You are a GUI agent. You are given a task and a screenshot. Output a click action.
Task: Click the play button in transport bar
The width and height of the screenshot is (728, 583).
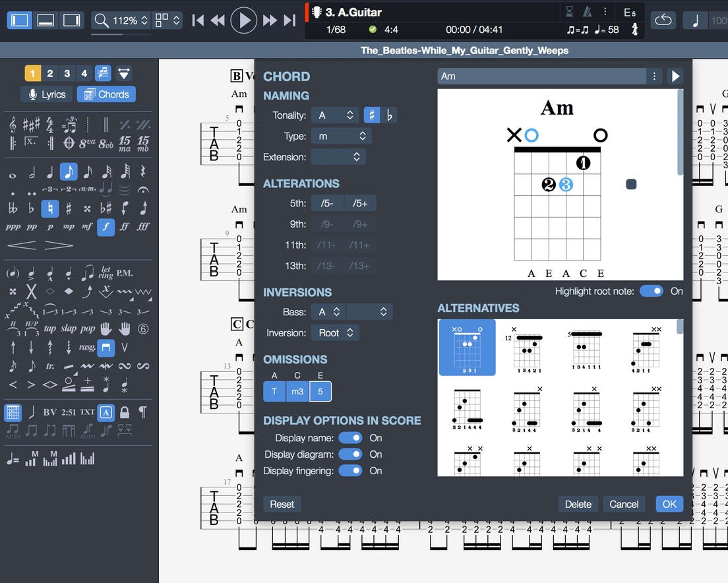pyautogui.click(x=243, y=20)
